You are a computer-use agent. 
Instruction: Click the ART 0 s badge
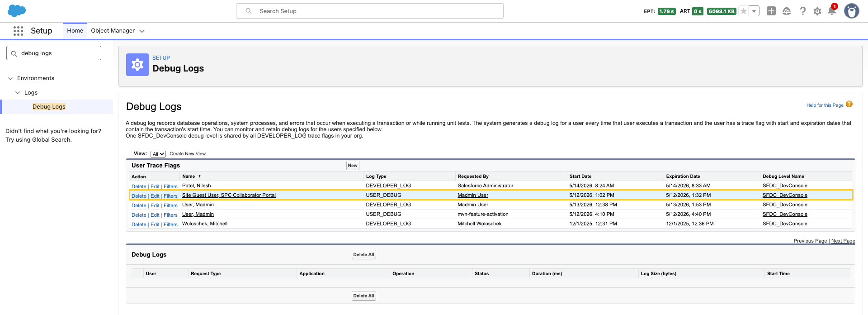pyautogui.click(x=698, y=11)
